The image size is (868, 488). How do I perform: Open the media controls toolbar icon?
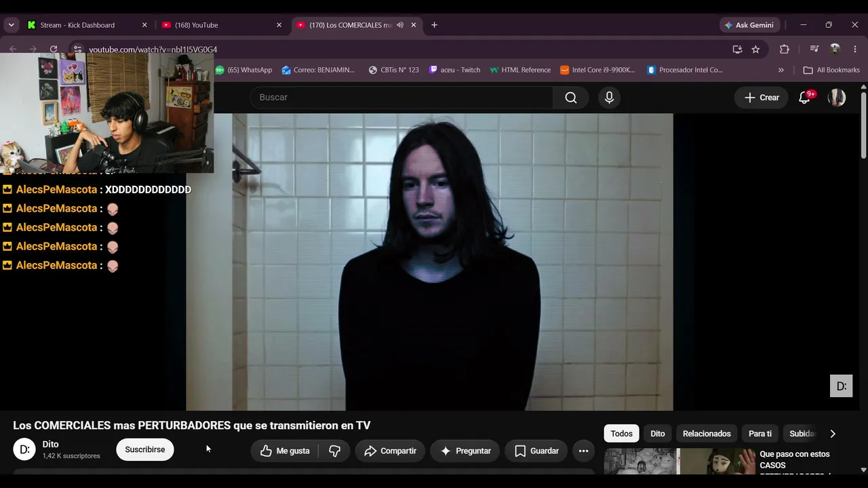click(x=814, y=49)
